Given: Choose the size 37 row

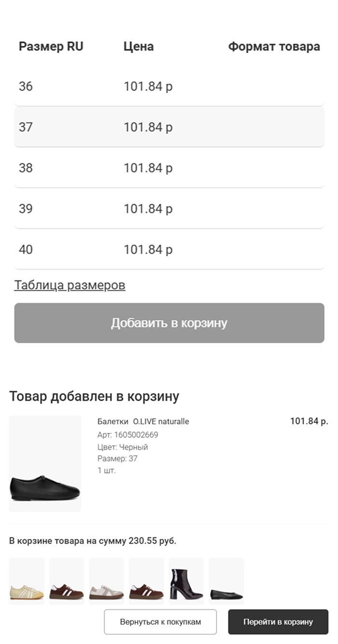Looking at the screenshot, I should (169, 127).
